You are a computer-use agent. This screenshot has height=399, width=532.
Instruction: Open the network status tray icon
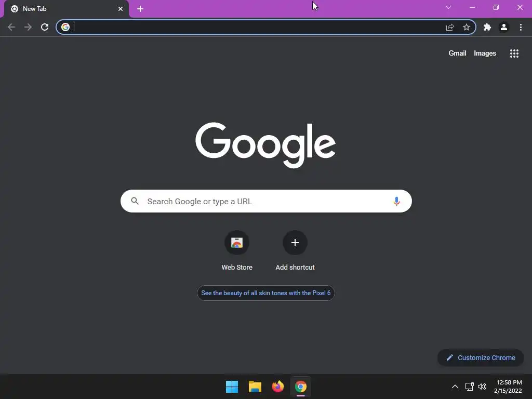(469, 387)
